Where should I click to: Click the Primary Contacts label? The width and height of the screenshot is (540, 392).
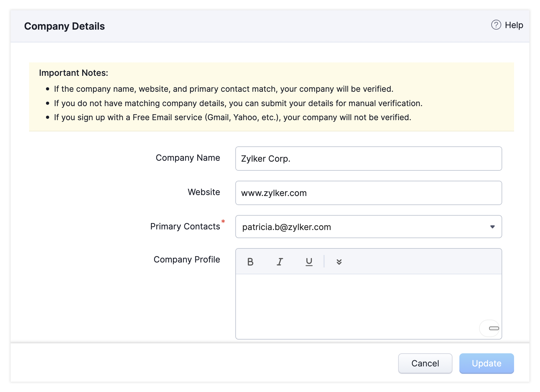[185, 227]
